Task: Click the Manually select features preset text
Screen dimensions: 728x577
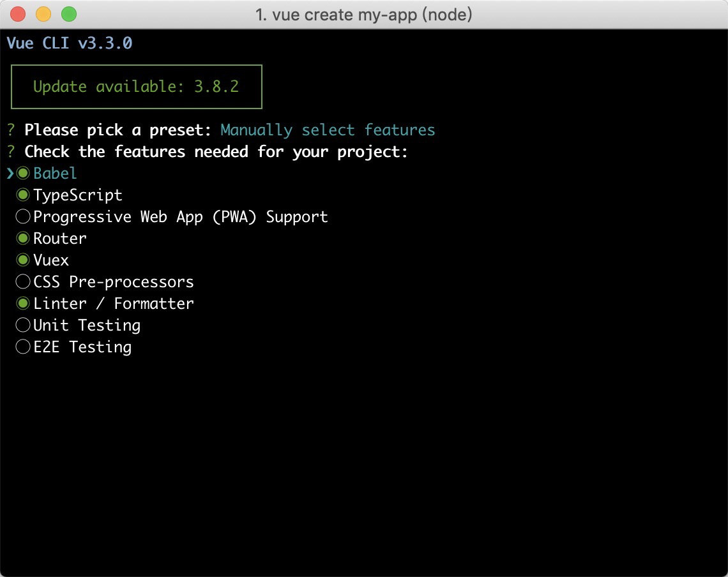Action: coord(328,130)
